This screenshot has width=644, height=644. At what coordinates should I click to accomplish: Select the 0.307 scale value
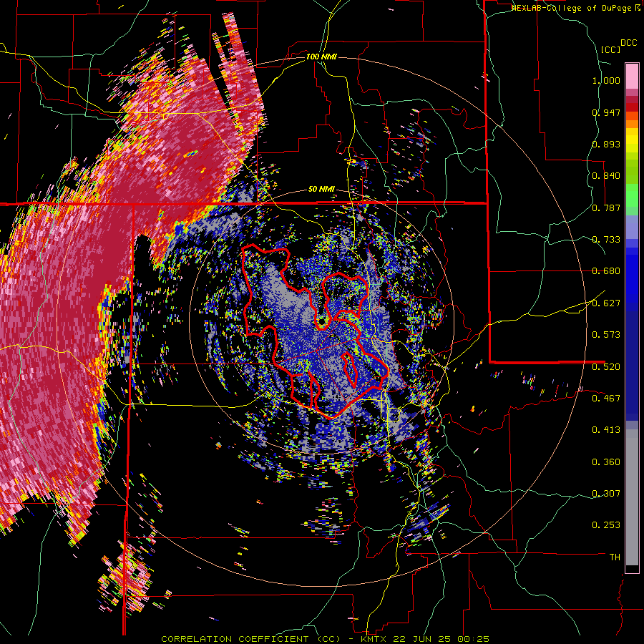pos(606,493)
